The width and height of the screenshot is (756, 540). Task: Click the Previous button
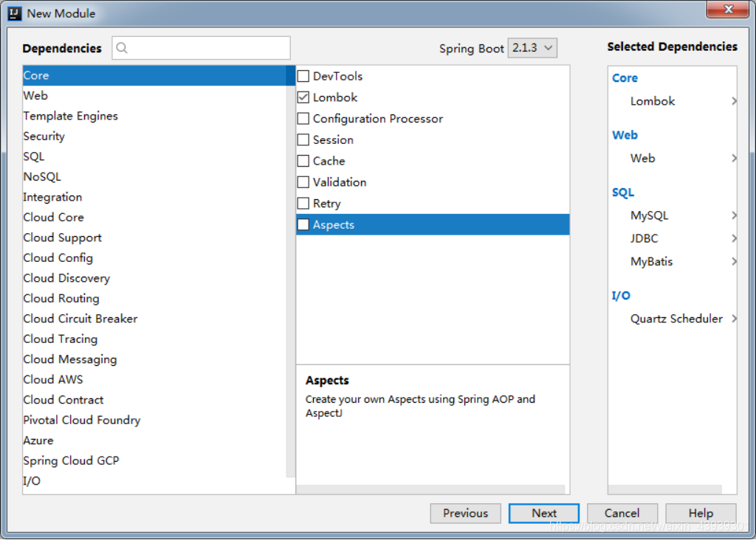(465, 513)
